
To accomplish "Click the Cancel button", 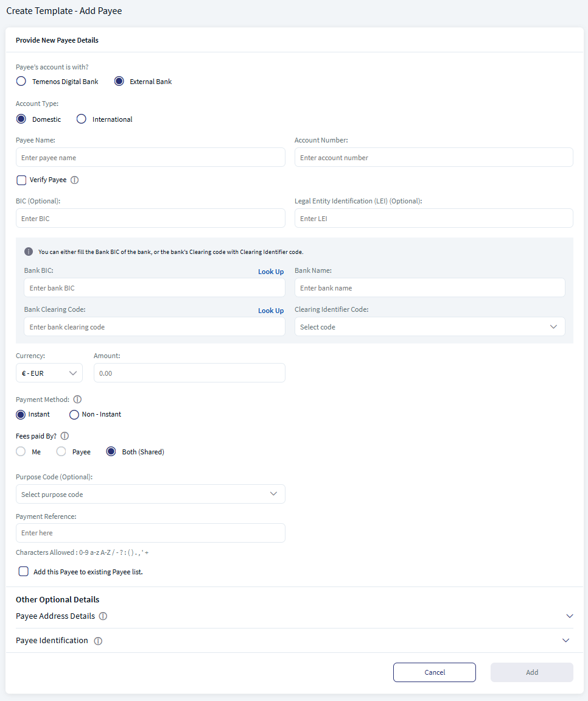I will pyautogui.click(x=434, y=672).
